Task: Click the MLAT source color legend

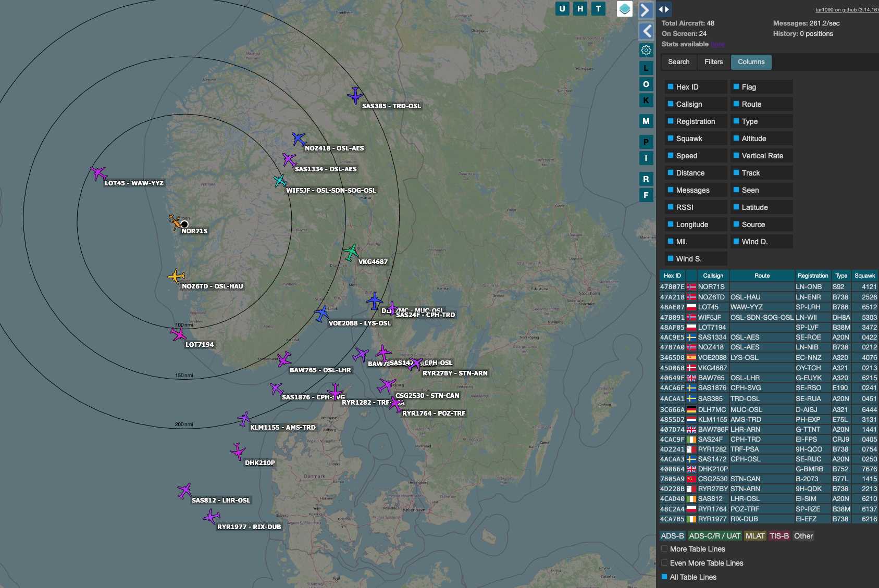Action: (754, 536)
